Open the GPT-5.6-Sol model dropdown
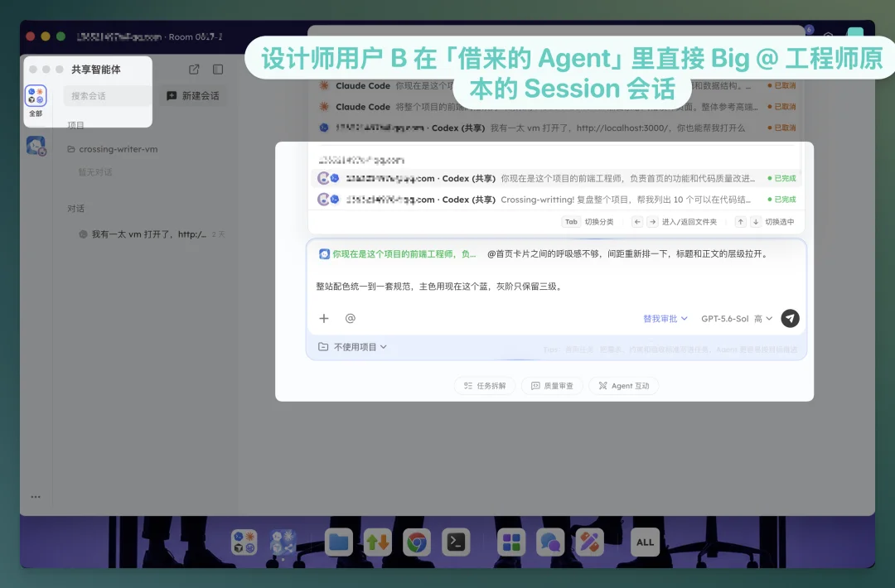The width and height of the screenshot is (895, 588). click(x=737, y=318)
